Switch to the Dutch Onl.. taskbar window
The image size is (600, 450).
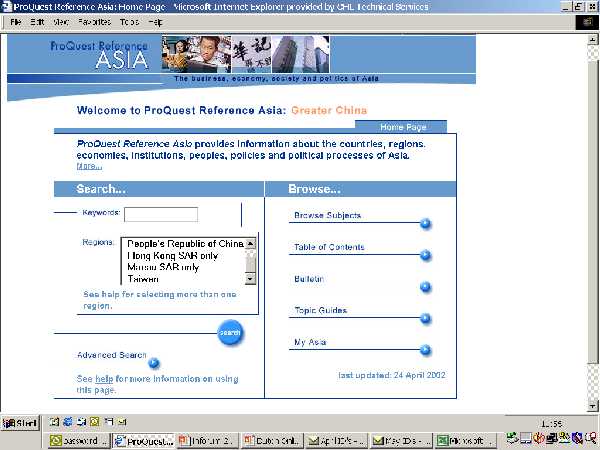(272, 441)
